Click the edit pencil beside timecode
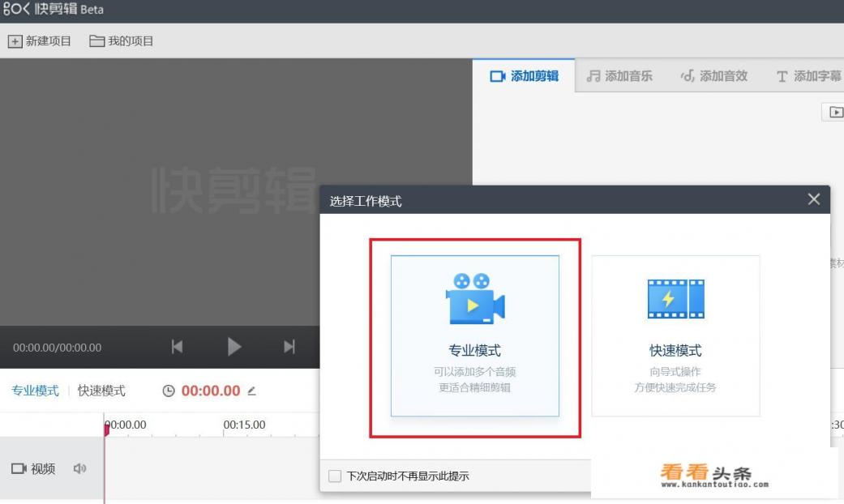This screenshot has height=504, width=844. click(251, 391)
